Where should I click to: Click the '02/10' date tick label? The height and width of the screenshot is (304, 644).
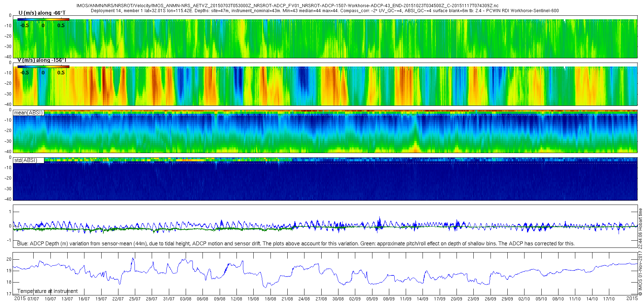click(524, 299)
